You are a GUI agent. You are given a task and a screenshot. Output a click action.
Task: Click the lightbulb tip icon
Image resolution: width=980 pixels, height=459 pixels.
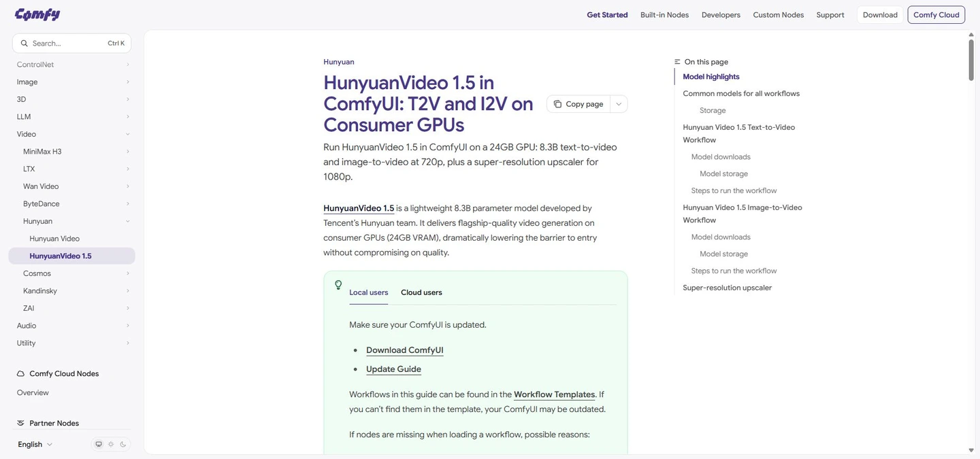(x=338, y=285)
